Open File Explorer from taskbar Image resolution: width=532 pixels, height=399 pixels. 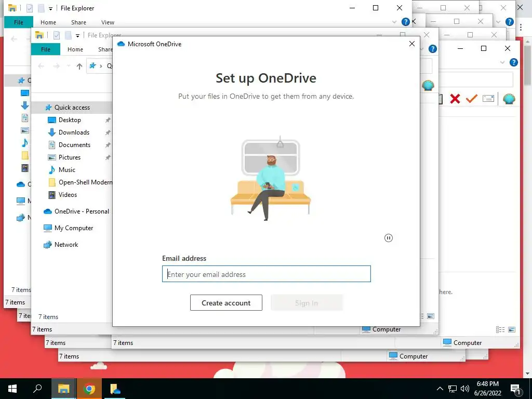click(x=63, y=389)
